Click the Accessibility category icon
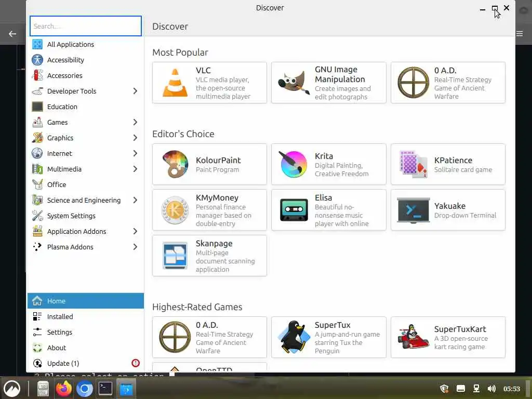 37,60
